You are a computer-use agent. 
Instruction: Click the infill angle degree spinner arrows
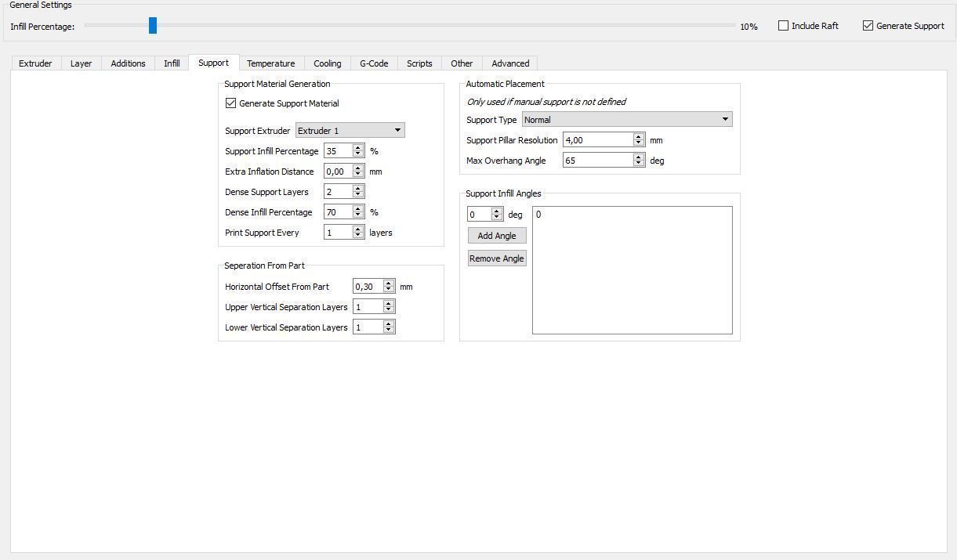point(497,215)
